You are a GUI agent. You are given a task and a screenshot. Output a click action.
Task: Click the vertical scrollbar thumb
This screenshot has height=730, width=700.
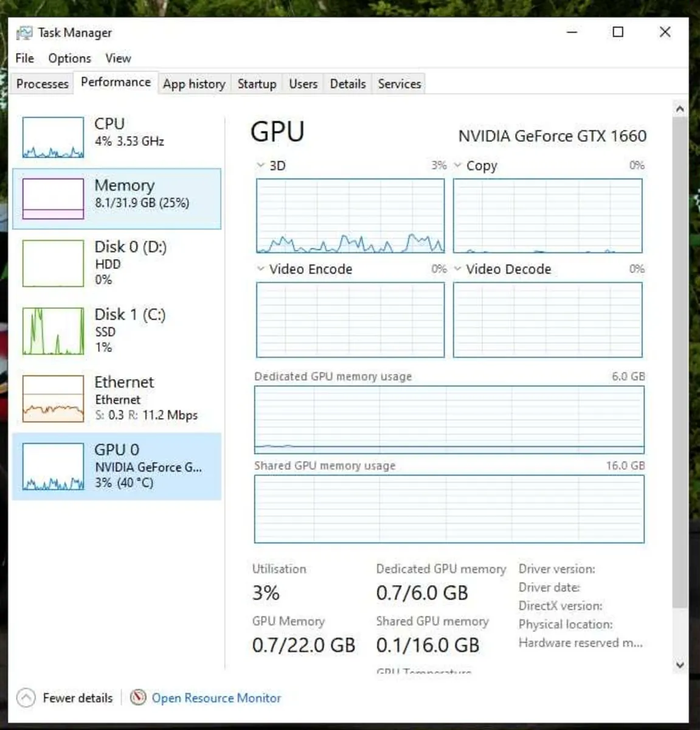pyautogui.click(x=680, y=362)
